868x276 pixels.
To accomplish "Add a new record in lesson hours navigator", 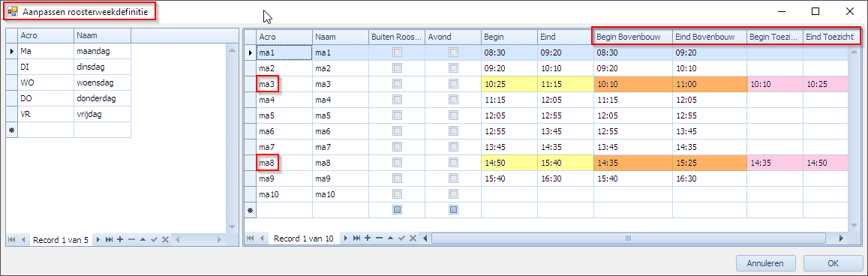I will coord(368,238).
